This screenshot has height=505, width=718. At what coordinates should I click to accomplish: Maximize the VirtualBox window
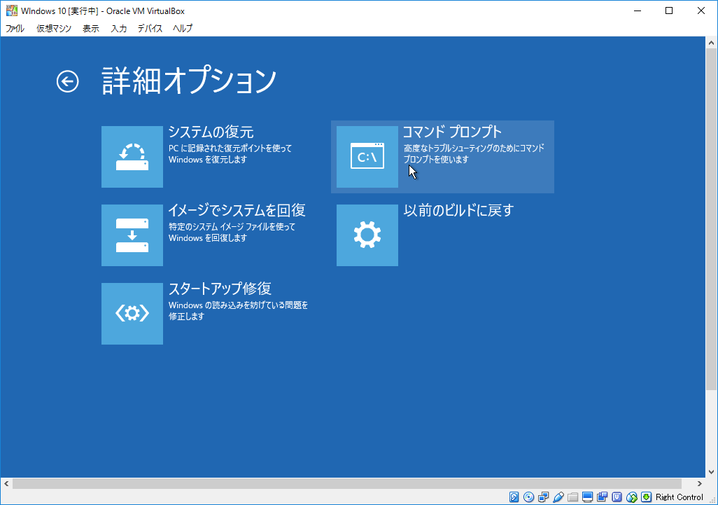pos(669,11)
